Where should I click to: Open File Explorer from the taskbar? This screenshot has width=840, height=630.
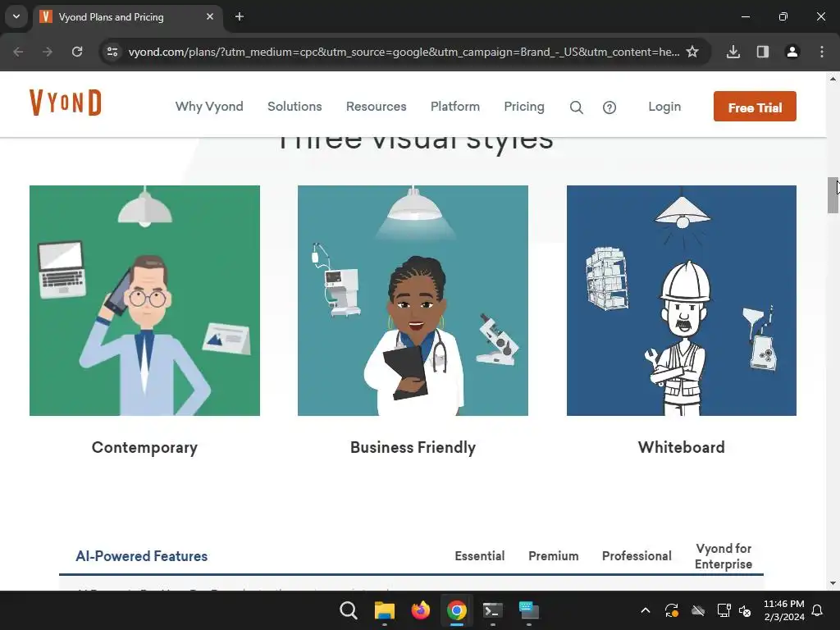pos(385,610)
